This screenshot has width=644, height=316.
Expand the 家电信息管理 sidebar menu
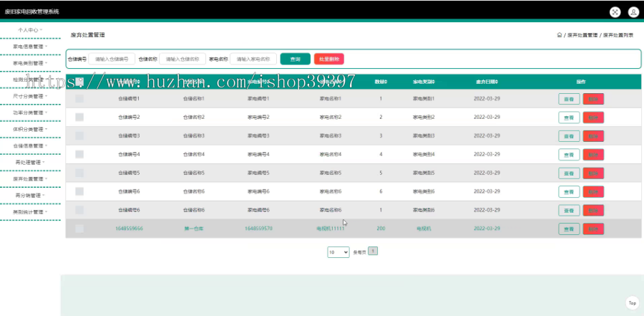click(x=30, y=47)
